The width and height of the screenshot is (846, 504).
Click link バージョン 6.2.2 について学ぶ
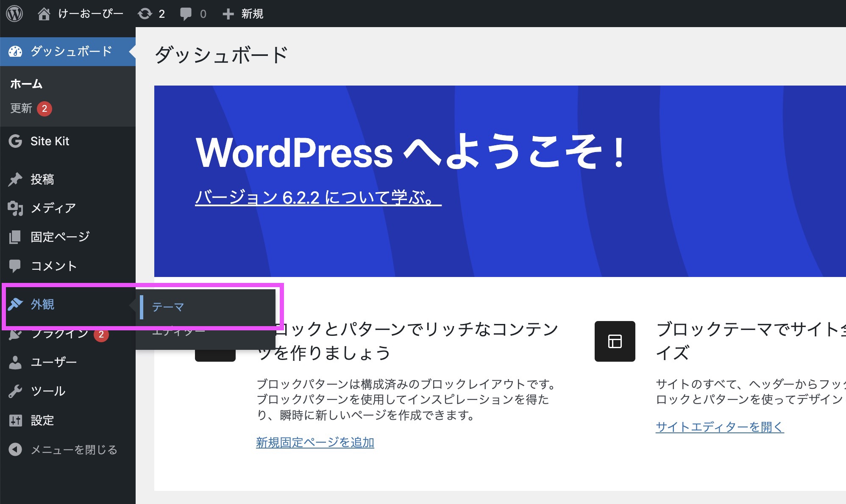[318, 197]
